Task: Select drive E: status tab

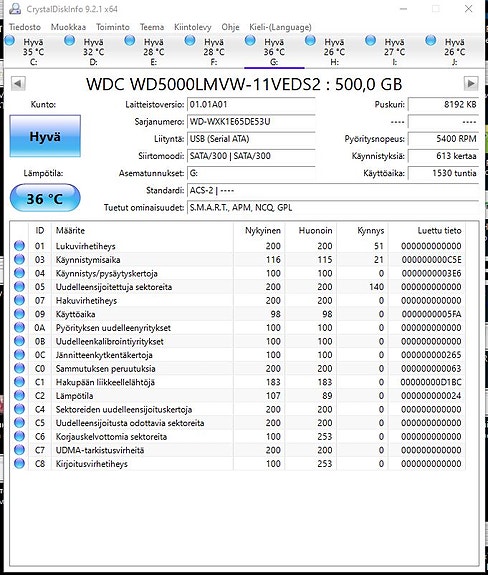Action: [x=153, y=52]
